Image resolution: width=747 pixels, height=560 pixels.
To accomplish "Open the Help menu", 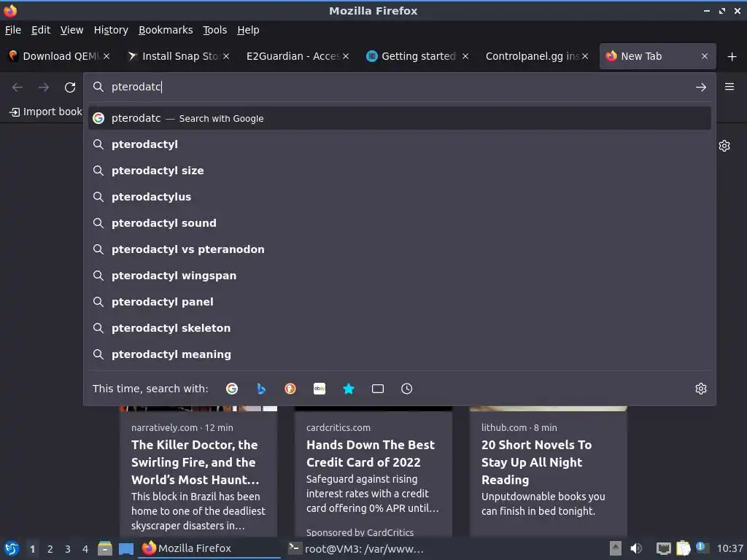I will click(x=248, y=30).
